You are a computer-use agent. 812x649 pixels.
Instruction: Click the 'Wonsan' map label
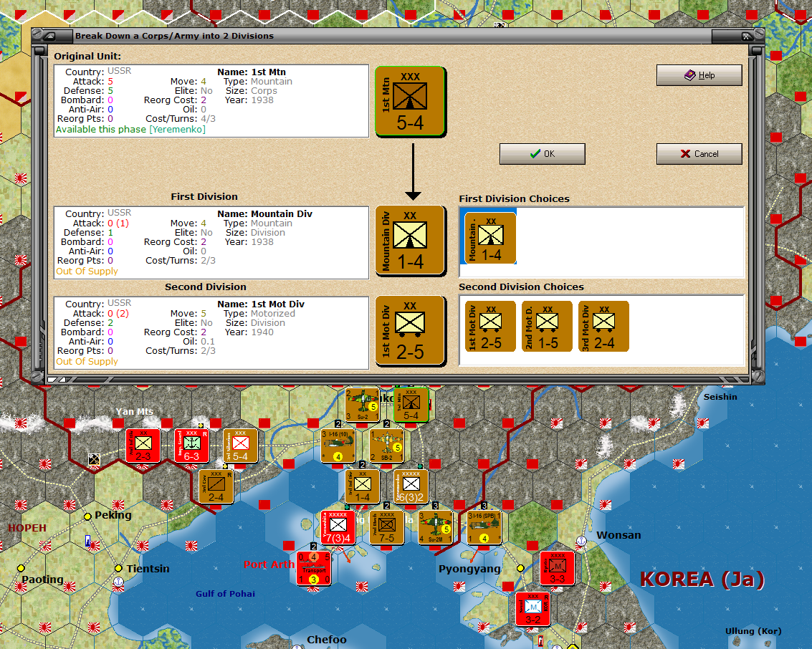coord(618,535)
